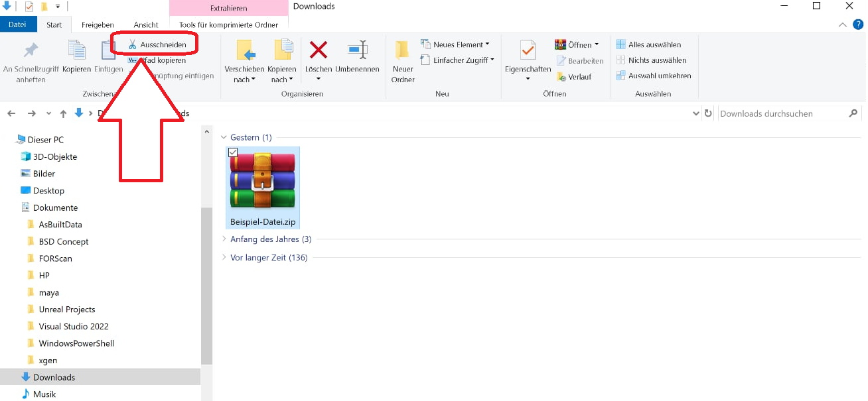This screenshot has width=868, height=401.
Task: Open the Neues Element dropdown
Action: tap(458, 44)
